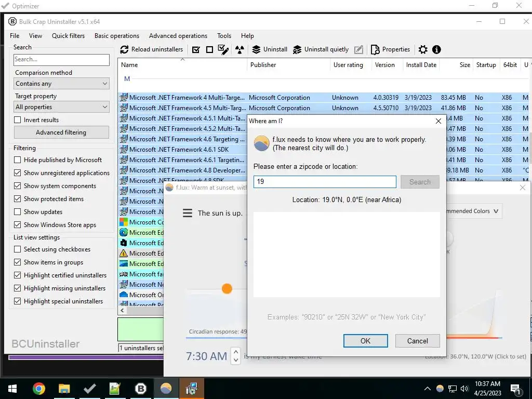532x399 pixels.
Task: Open the f.lux hamburger menu
Action: point(187,213)
